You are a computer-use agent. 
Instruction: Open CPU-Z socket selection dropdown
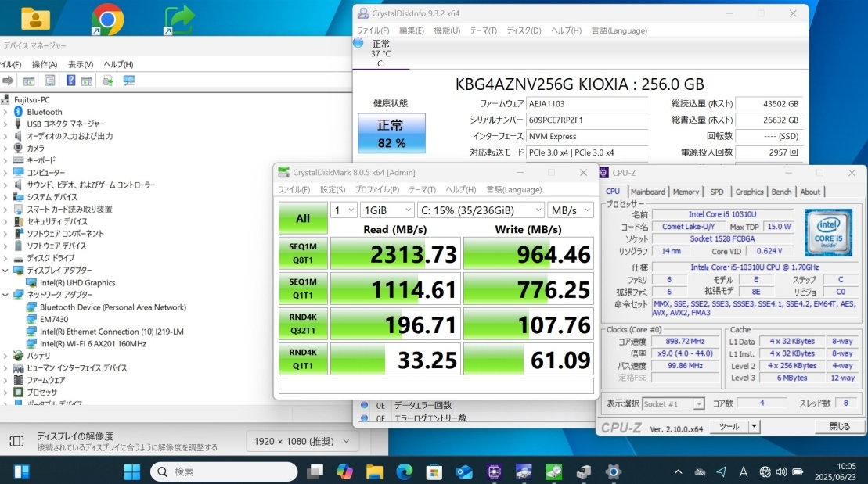coord(673,403)
